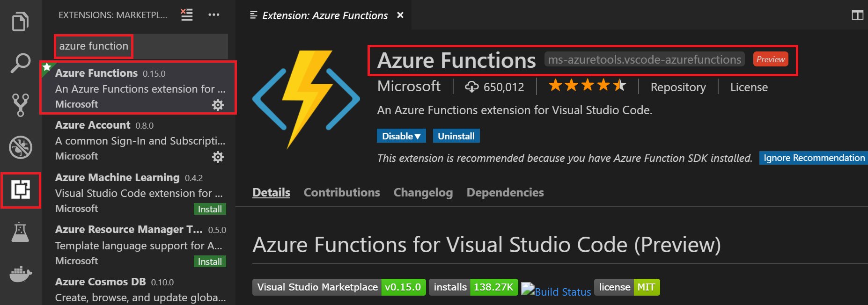868x305 pixels.
Task: Click the Azure Functions lightning logo
Action: [x=306, y=99]
